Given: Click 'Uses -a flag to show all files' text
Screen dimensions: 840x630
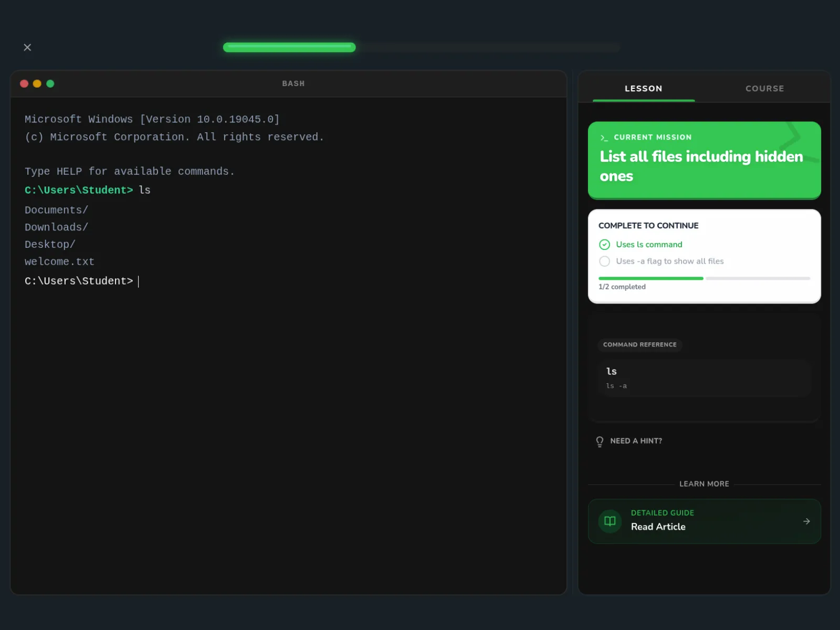Looking at the screenshot, I should pyautogui.click(x=670, y=261).
